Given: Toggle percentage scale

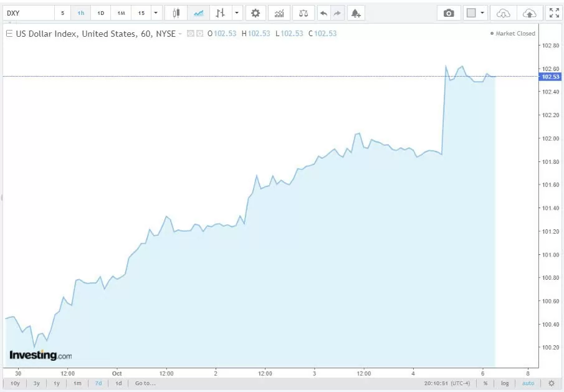Looking at the screenshot, I should 485,383.
